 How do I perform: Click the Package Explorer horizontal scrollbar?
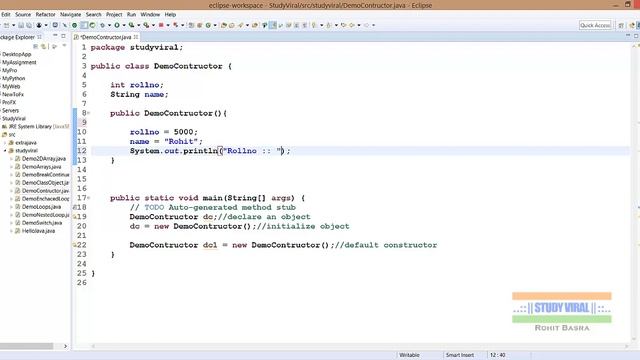[x=27, y=346]
